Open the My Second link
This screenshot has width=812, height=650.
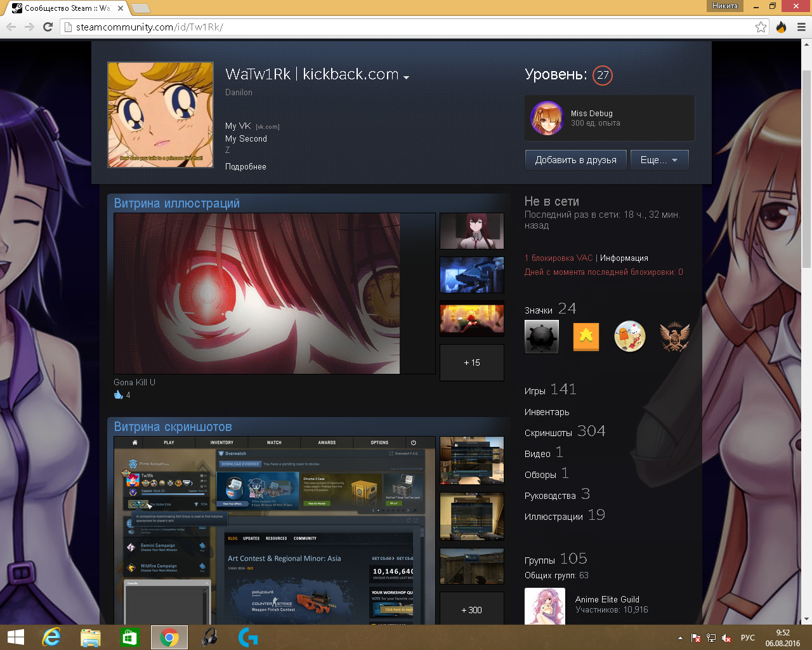[246, 138]
